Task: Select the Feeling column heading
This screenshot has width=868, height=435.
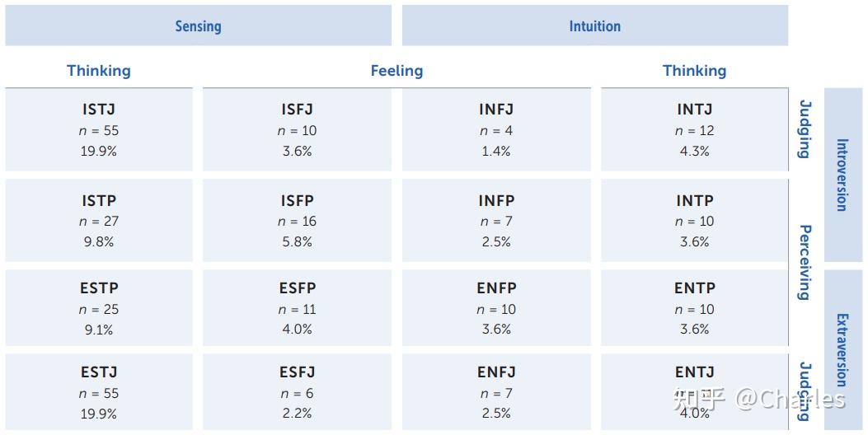Action: (396, 71)
